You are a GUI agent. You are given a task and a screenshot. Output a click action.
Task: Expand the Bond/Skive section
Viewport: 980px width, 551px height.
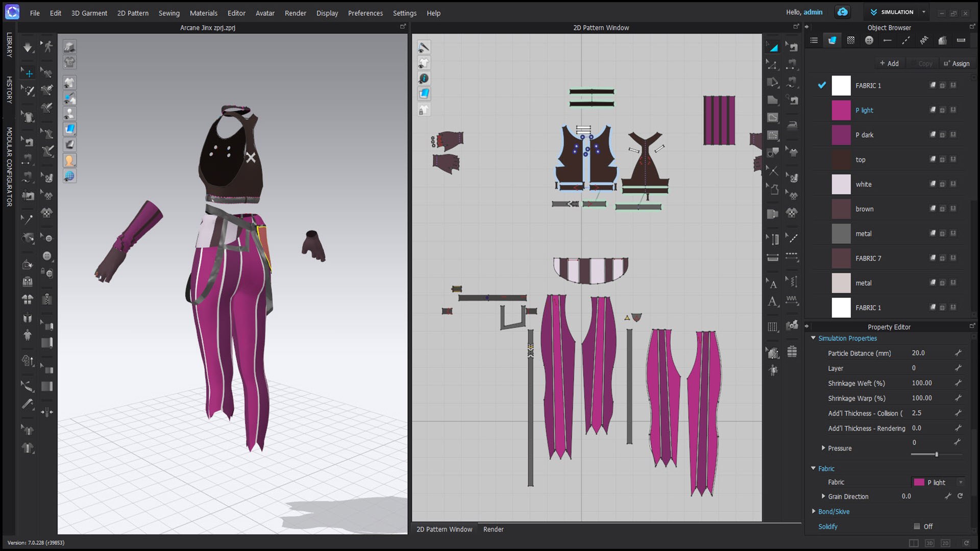point(813,511)
